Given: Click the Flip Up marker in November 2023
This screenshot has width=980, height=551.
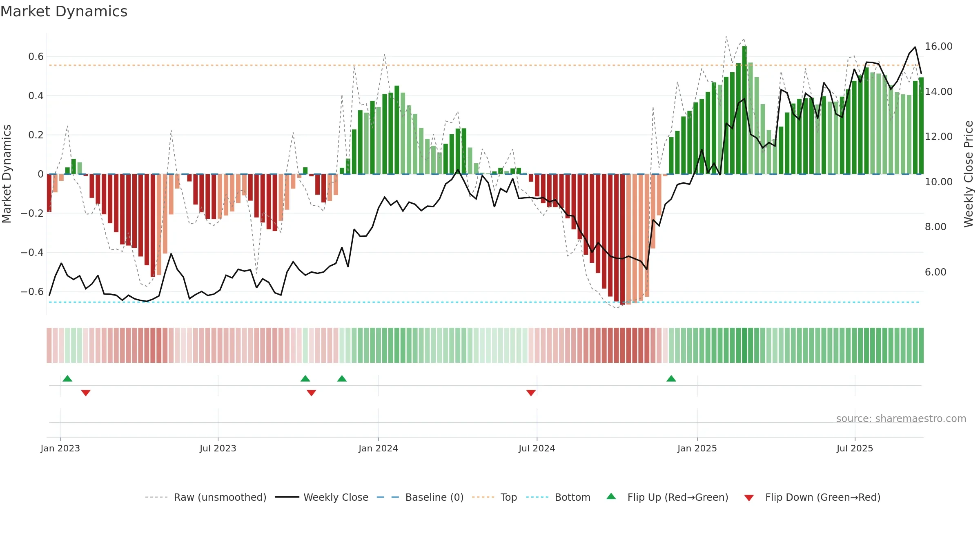Looking at the screenshot, I should pos(342,378).
